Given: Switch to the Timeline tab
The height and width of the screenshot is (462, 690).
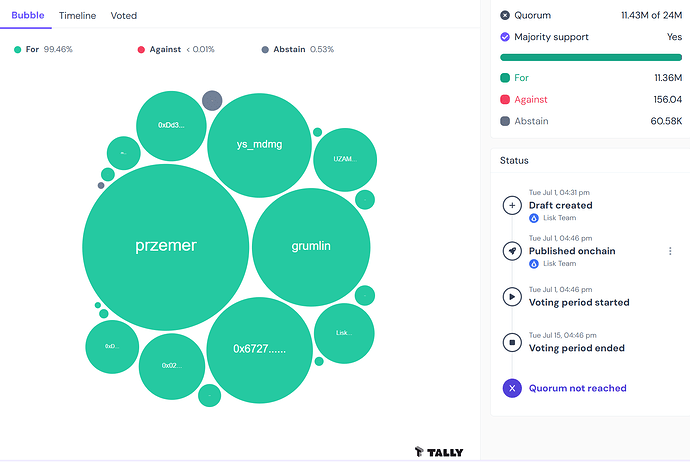Looking at the screenshot, I should coord(77,15).
